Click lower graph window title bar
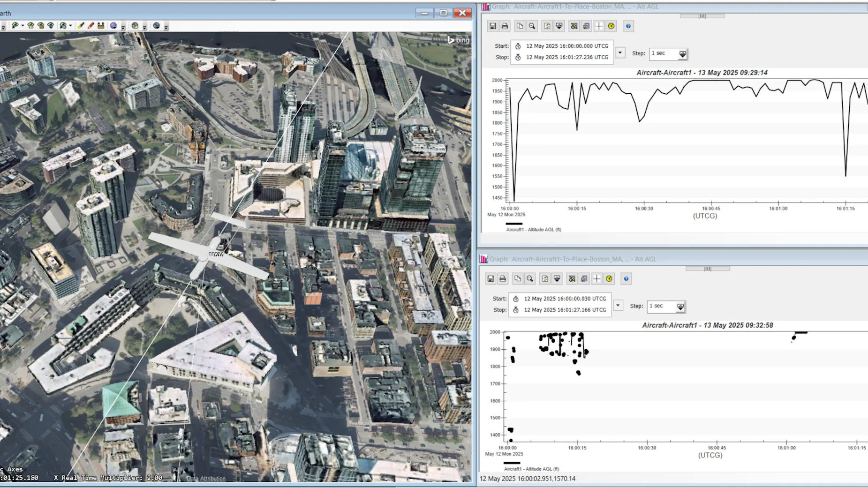 pos(673,259)
